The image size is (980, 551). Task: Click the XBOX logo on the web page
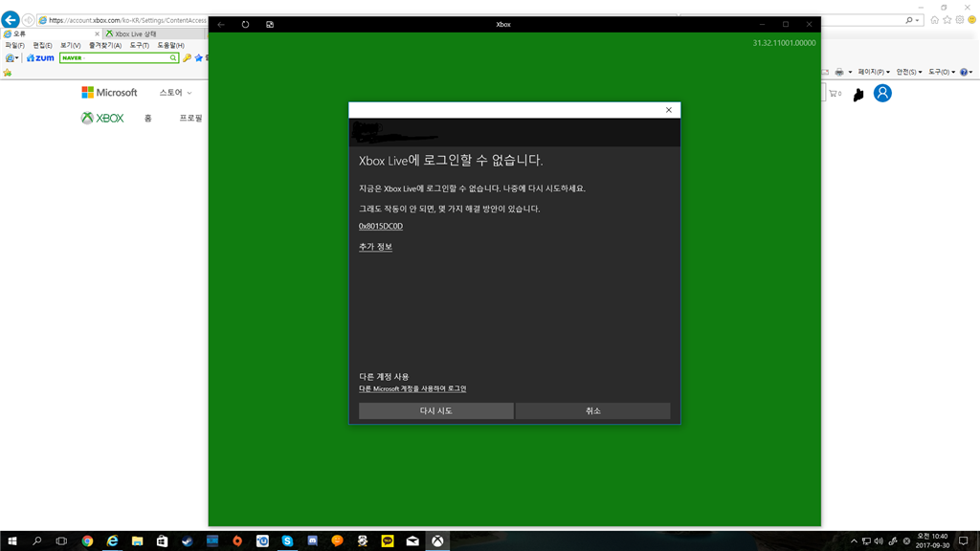tap(102, 118)
